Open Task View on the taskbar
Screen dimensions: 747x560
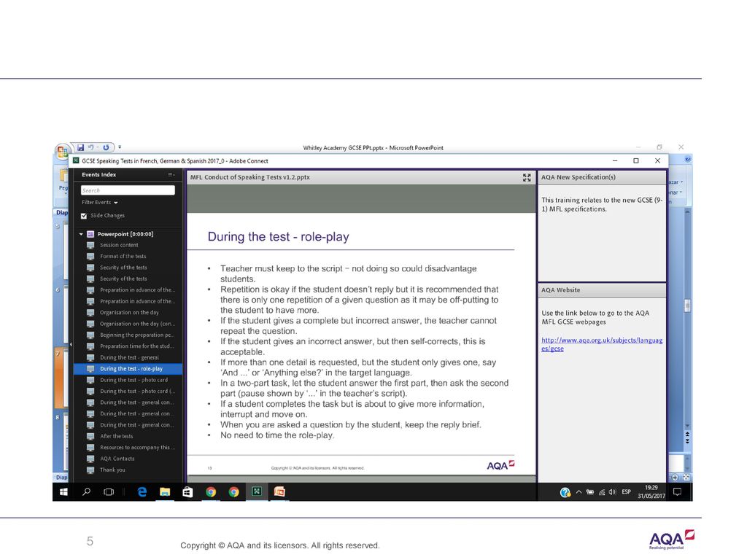pyautogui.click(x=109, y=492)
